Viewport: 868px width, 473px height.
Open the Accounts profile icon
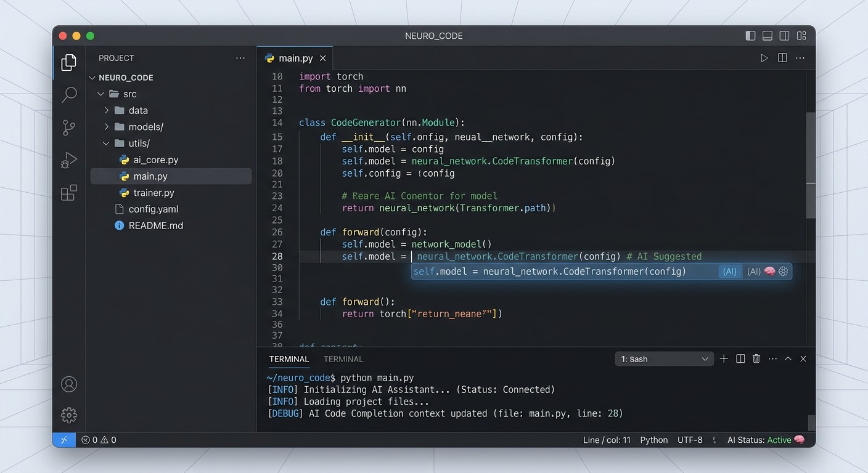tap(69, 384)
